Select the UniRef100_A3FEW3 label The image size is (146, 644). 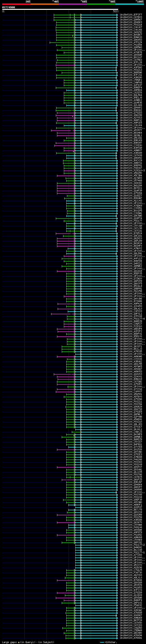click(x=131, y=67)
